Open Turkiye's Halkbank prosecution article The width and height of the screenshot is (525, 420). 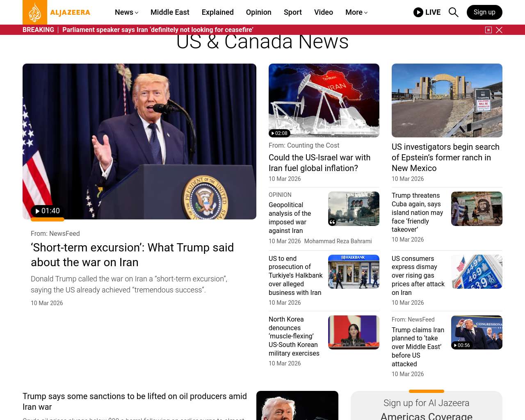(295, 276)
